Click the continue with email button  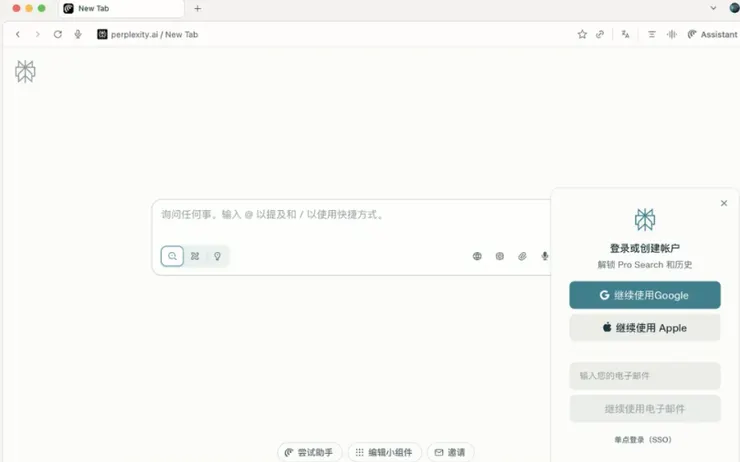645,409
